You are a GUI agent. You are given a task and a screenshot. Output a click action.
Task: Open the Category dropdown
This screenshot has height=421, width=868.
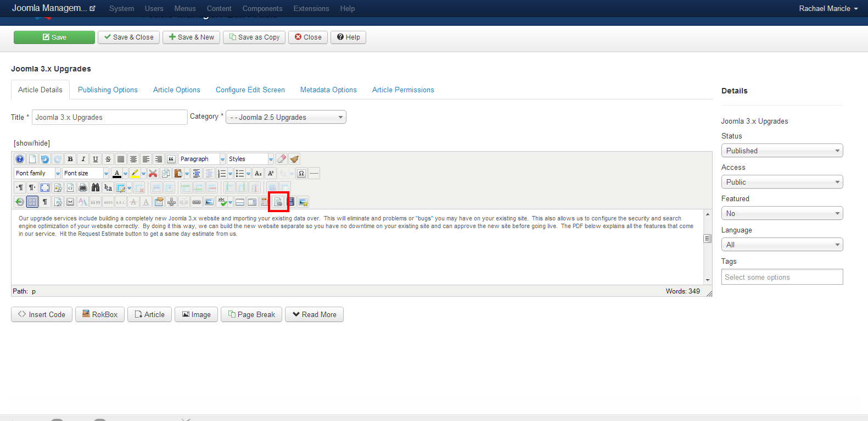286,117
